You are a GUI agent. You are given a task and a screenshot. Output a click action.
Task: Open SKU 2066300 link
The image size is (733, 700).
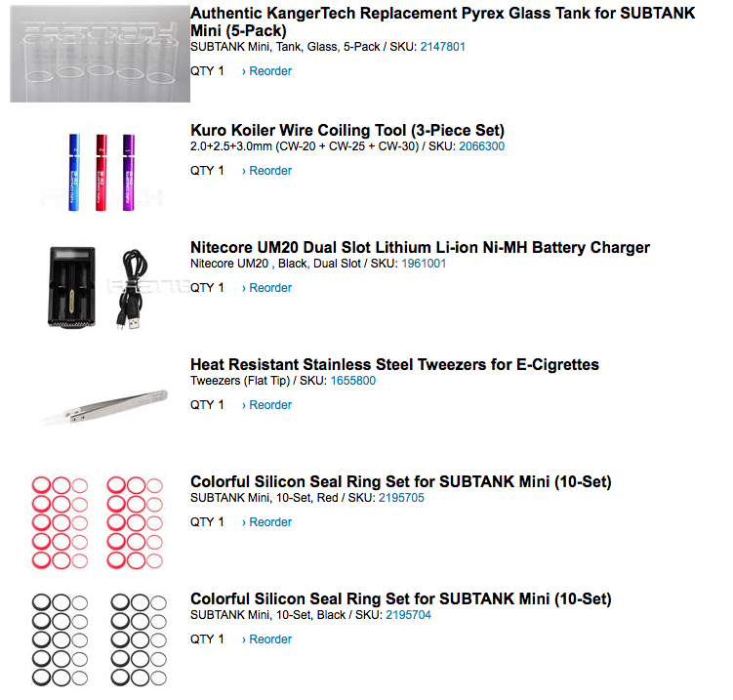481,146
